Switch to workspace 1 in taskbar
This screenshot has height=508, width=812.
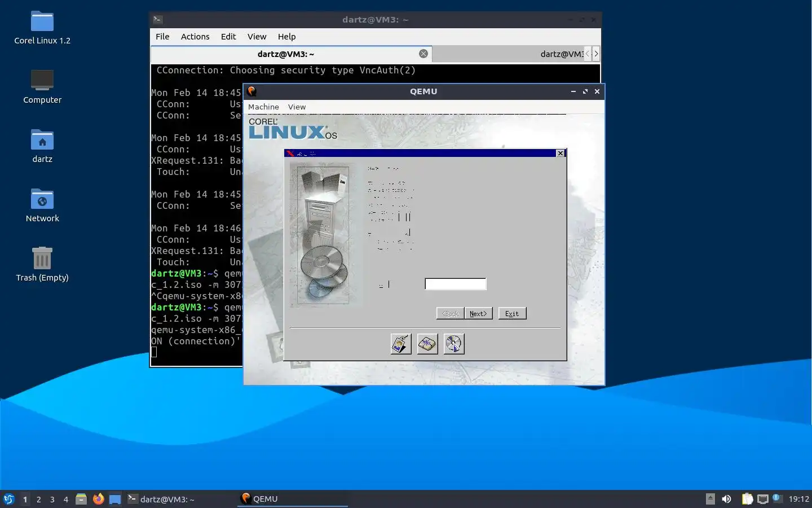click(x=25, y=499)
